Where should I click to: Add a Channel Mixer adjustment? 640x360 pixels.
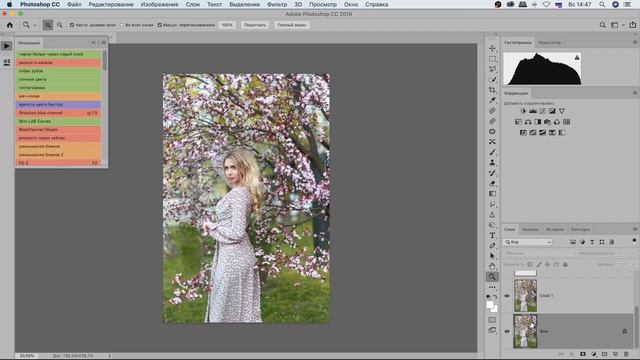tap(557, 122)
